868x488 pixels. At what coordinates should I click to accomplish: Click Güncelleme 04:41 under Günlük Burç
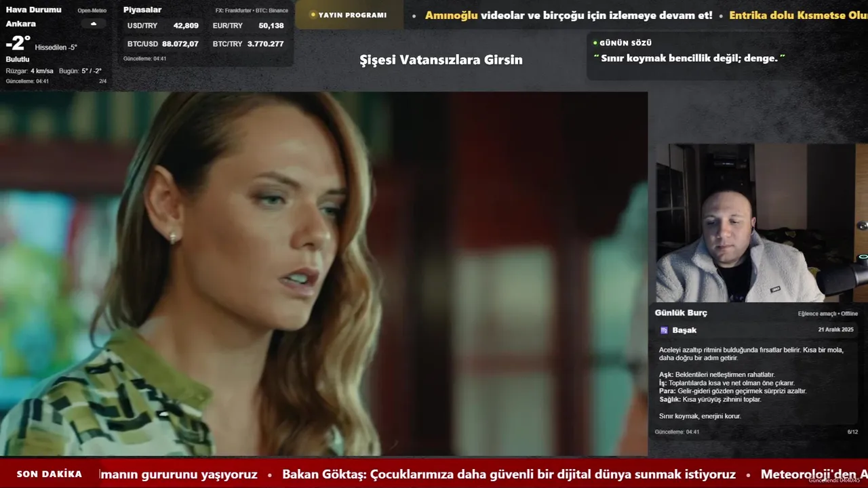coord(677,432)
